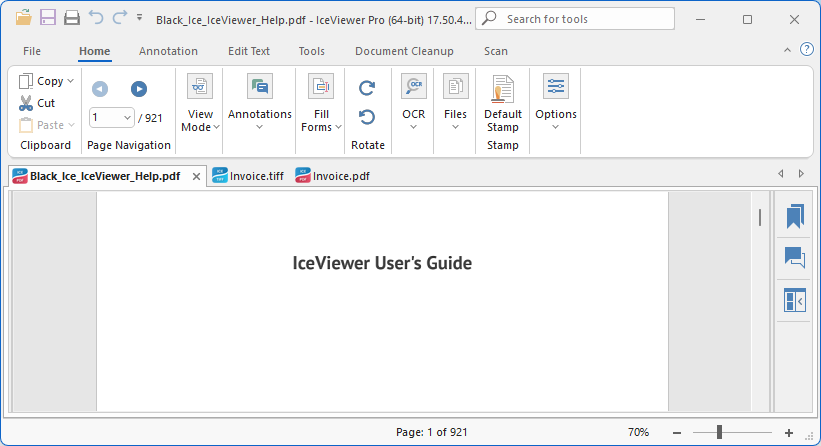Viewport: 821px width, 446px height.
Task: Click the Copy button
Action: tap(41, 81)
